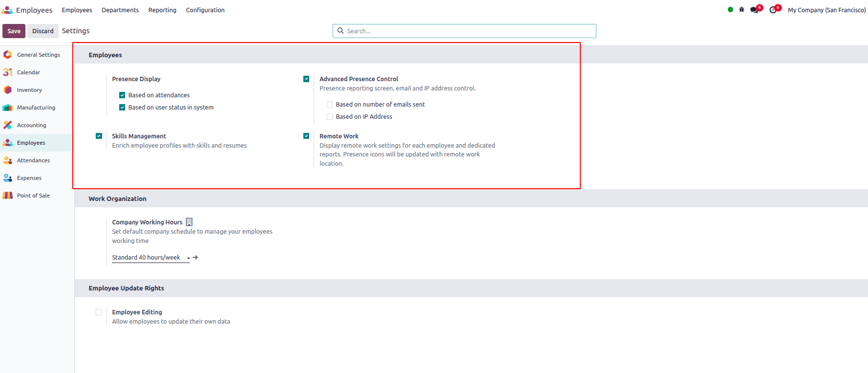Click the Expenses sidebar icon

(x=8, y=177)
